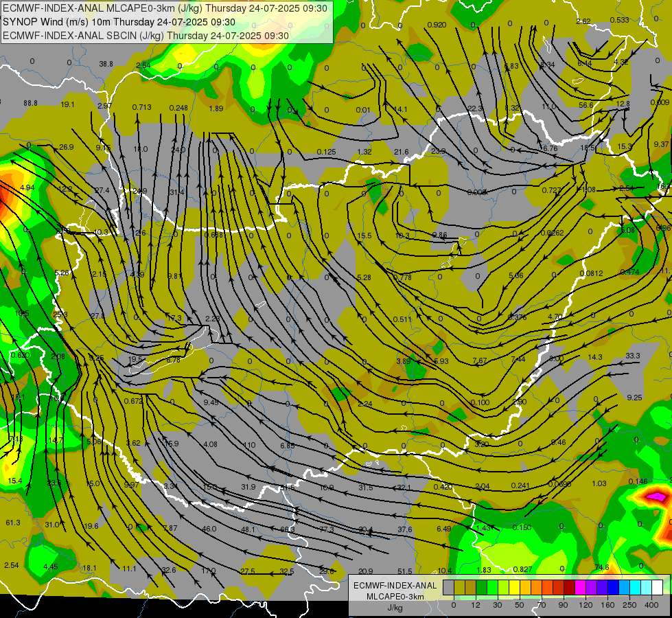Click the SYNOP Wind 10m header line
Image resolution: width=672 pixels, height=618 pixels.
(119, 22)
